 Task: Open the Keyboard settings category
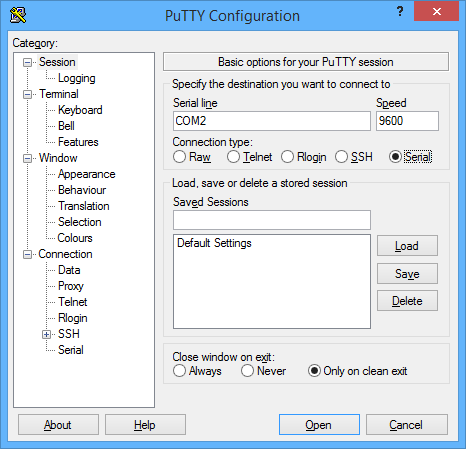click(80, 110)
